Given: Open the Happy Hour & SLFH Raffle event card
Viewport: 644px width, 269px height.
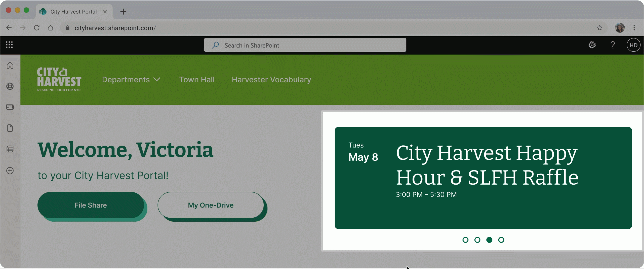Looking at the screenshot, I should pos(483,178).
